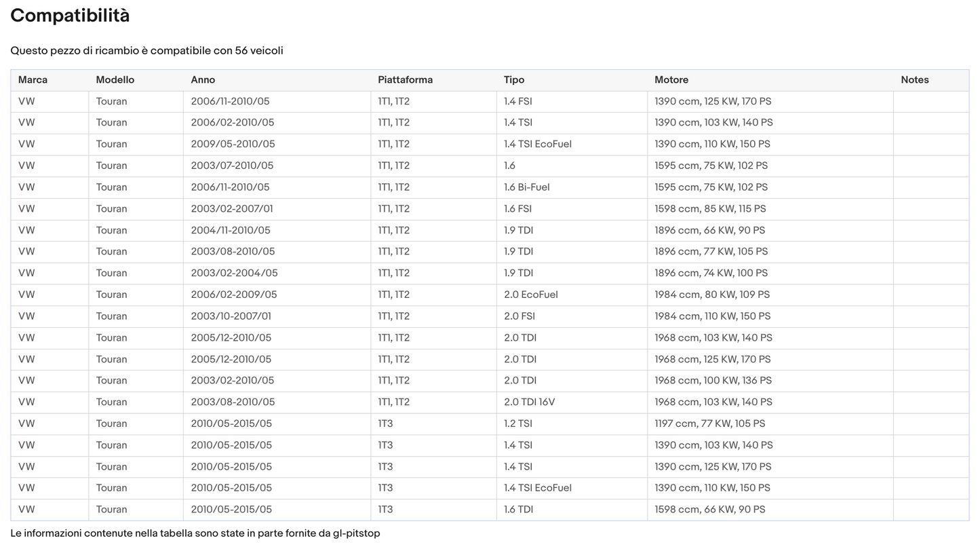Screen dimensions: 980x549
Task: Click the gl-pitstop footer note
Action: [195, 533]
